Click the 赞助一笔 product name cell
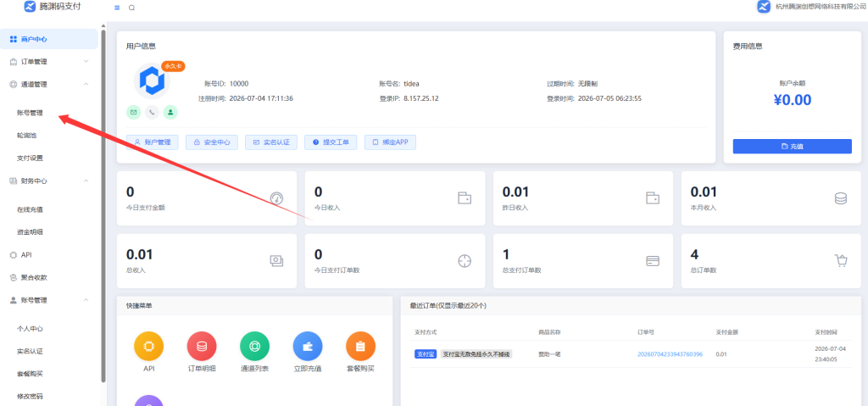Image resolution: width=868 pixels, height=406 pixels. pos(549,354)
